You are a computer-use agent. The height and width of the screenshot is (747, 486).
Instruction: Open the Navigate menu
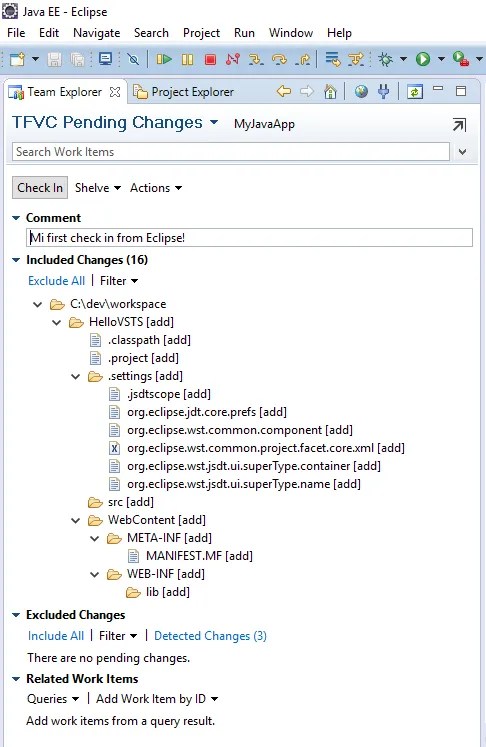click(97, 33)
